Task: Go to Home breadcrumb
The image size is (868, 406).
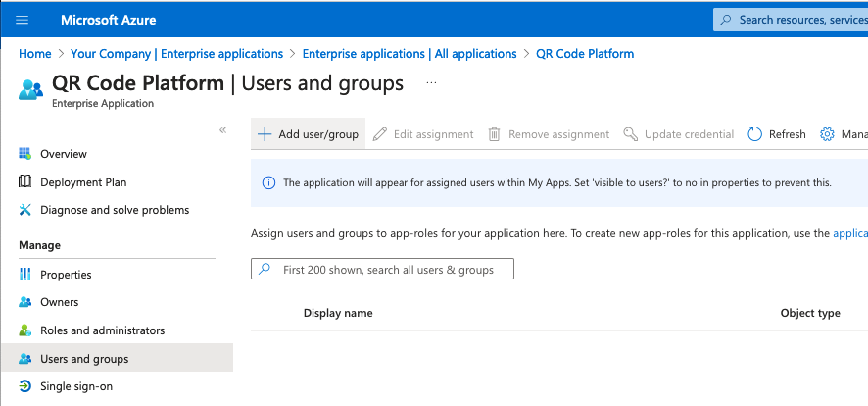Action: tap(35, 54)
